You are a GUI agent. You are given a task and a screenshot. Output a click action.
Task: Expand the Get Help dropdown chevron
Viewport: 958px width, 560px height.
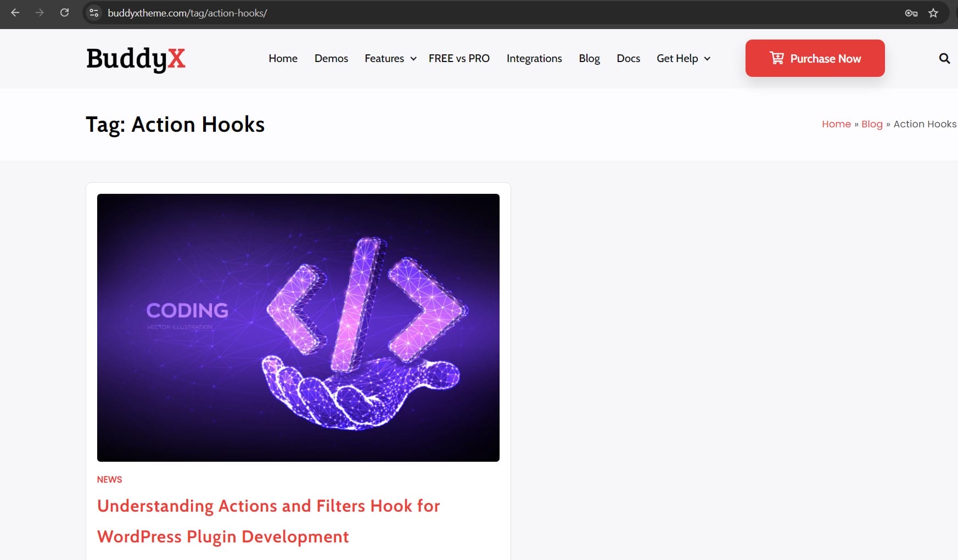(707, 59)
